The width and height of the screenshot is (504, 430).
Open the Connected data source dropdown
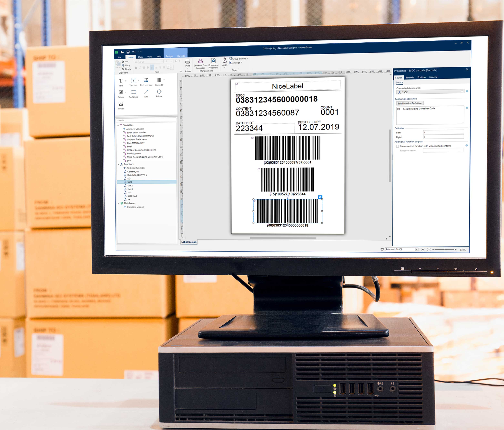(430, 92)
